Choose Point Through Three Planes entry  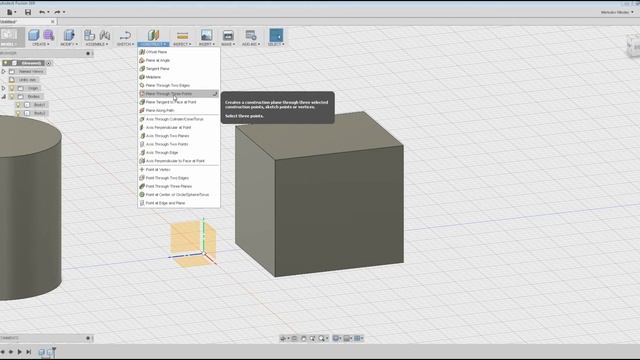click(x=179, y=186)
